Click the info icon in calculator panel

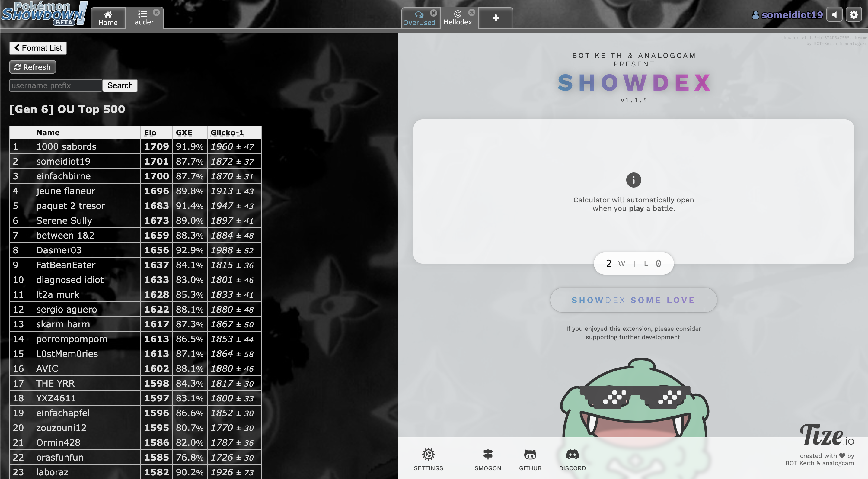pos(633,180)
